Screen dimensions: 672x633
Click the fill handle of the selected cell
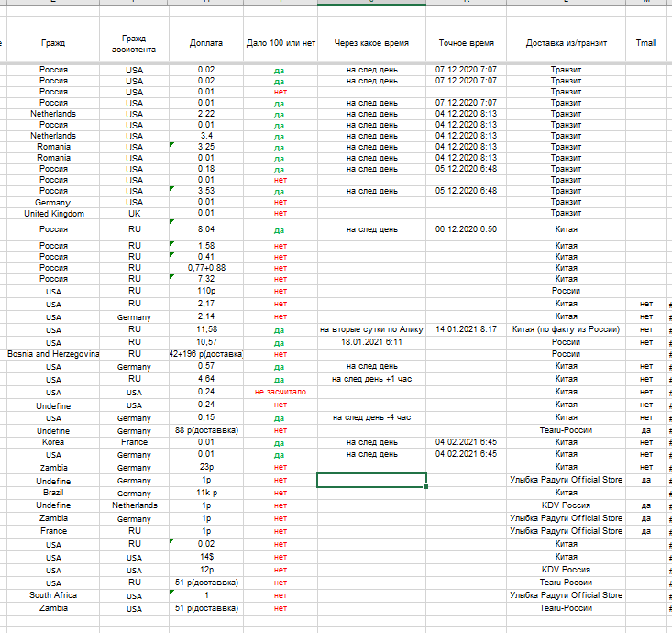[x=425, y=486]
